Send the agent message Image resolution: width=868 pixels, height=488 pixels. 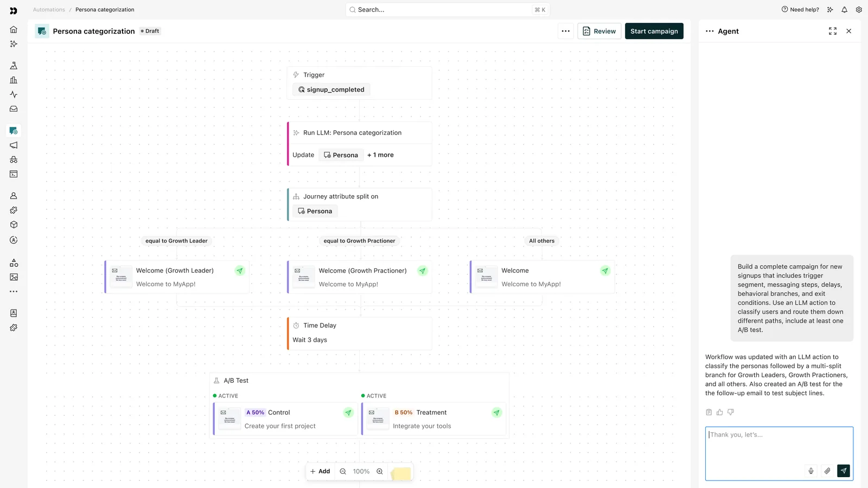[844, 471]
